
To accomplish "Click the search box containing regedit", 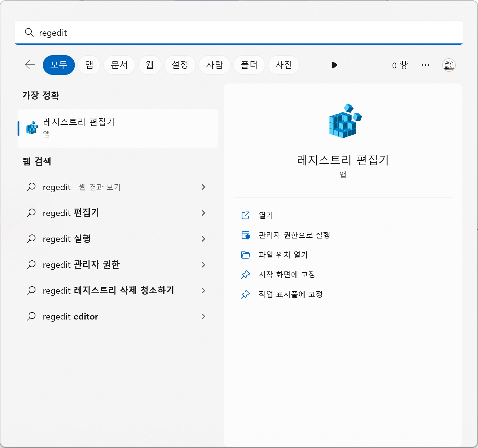I will [239, 32].
